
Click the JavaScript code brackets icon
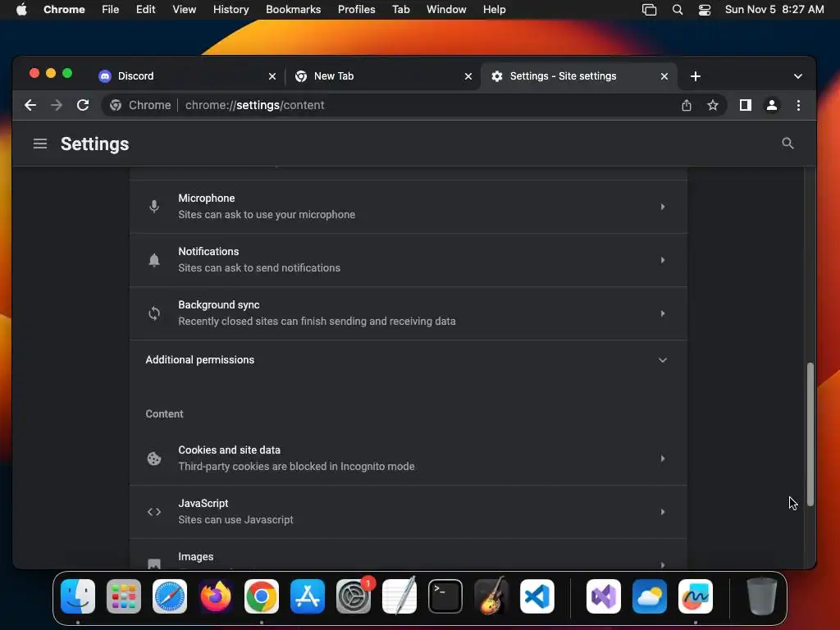(153, 512)
